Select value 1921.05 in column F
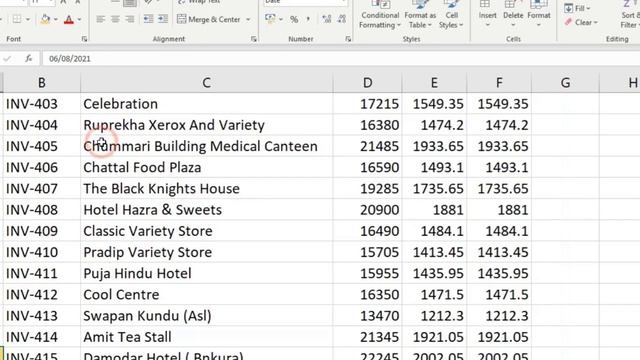This screenshot has width=640, height=360. coord(499,337)
